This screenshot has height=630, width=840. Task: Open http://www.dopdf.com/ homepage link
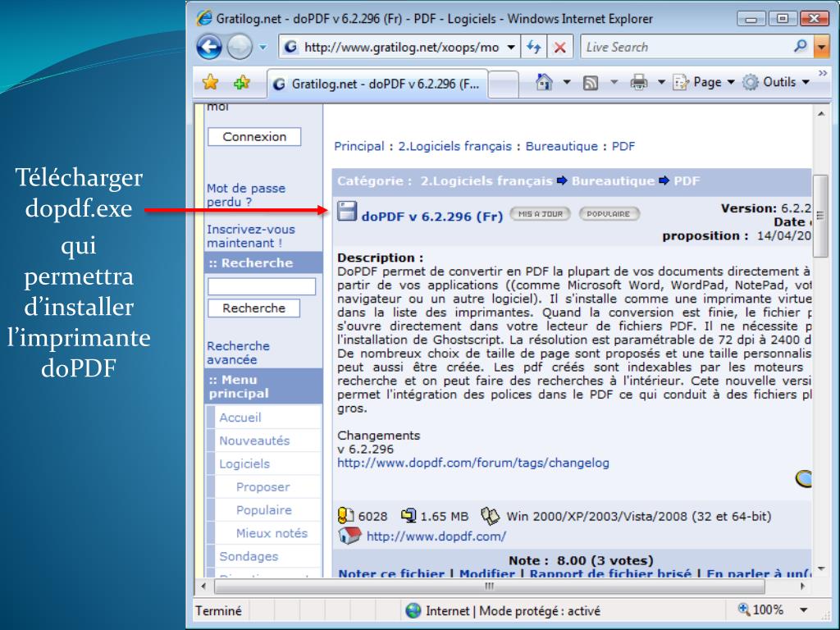(x=436, y=536)
